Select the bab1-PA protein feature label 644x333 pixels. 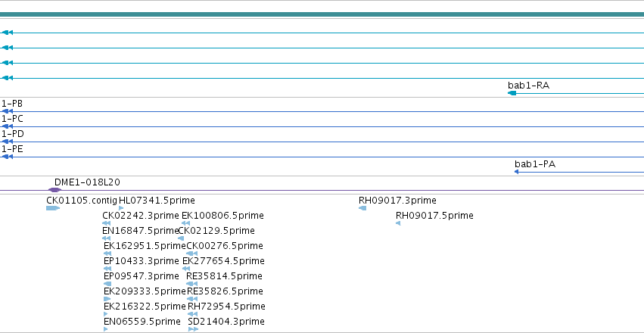pyautogui.click(x=535, y=163)
